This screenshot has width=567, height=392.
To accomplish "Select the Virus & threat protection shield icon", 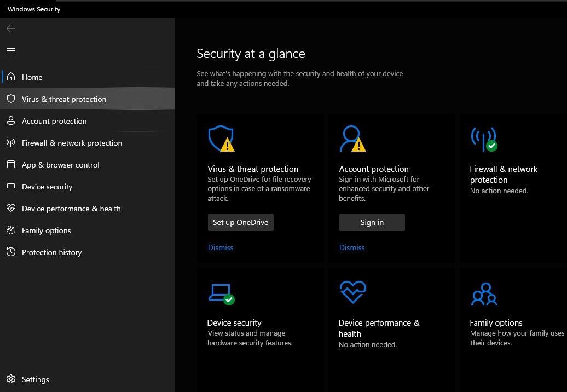I will point(221,138).
